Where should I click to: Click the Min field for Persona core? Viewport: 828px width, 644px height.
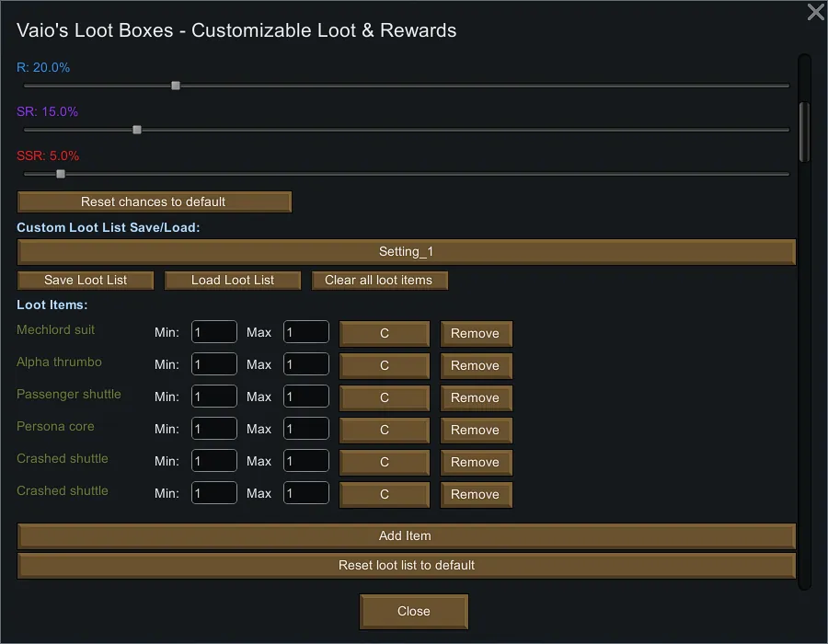[x=213, y=429]
